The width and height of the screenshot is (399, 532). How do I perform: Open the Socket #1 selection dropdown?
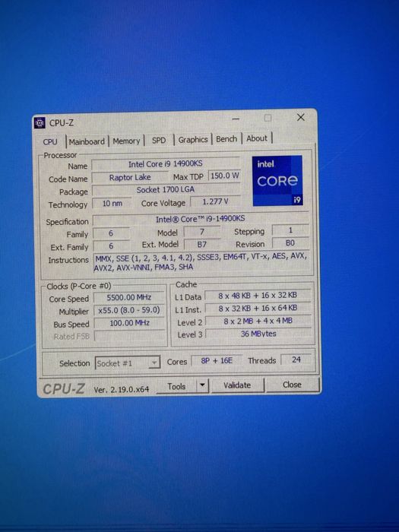pos(127,363)
